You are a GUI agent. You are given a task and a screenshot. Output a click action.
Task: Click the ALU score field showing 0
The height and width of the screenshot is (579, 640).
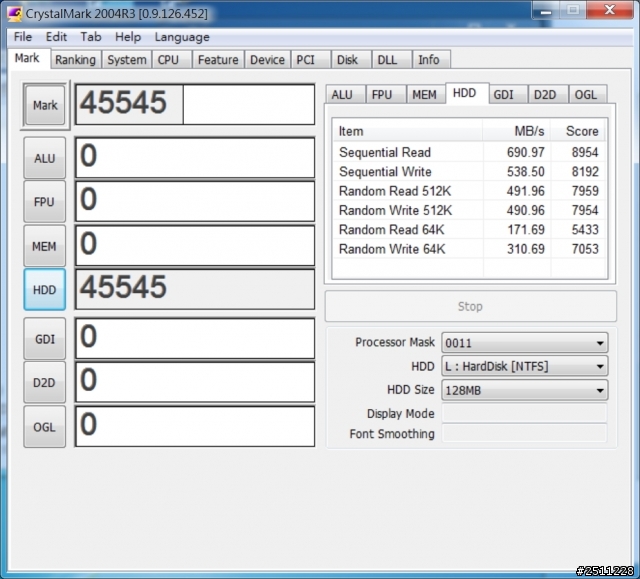point(195,158)
